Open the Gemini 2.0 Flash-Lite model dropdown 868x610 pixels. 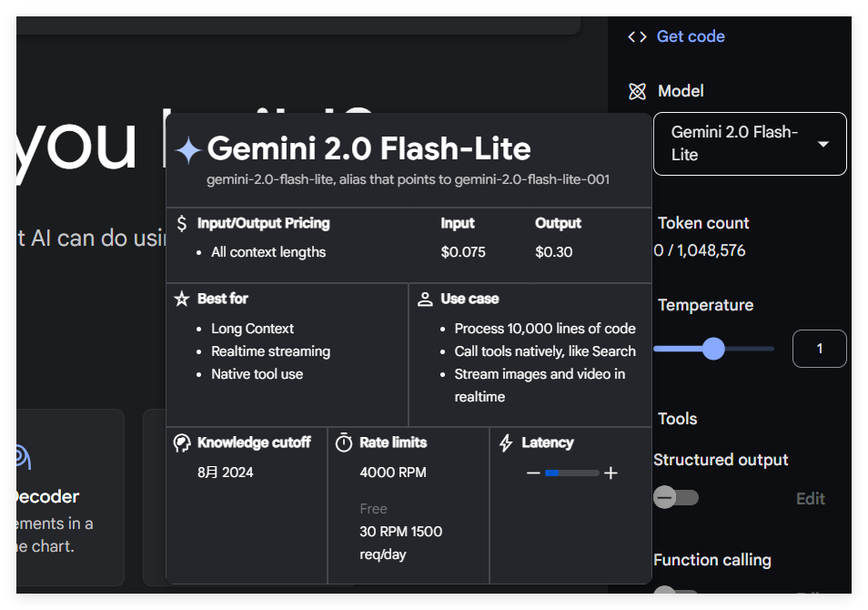tap(750, 143)
